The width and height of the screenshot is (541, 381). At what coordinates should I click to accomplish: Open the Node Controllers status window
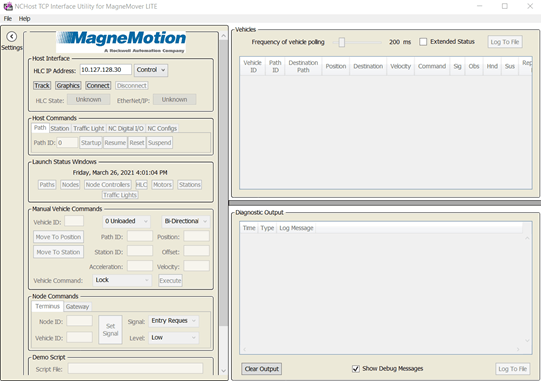click(x=108, y=185)
